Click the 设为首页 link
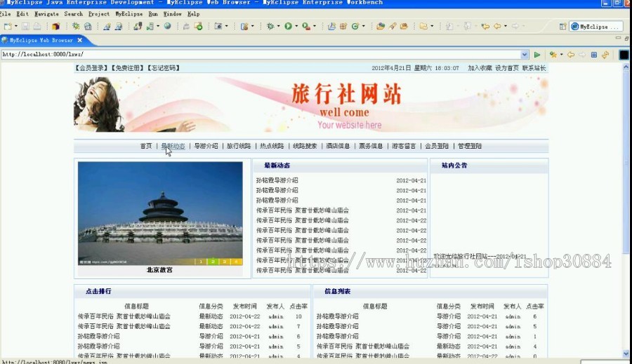This screenshot has width=632, height=364. click(507, 68)
